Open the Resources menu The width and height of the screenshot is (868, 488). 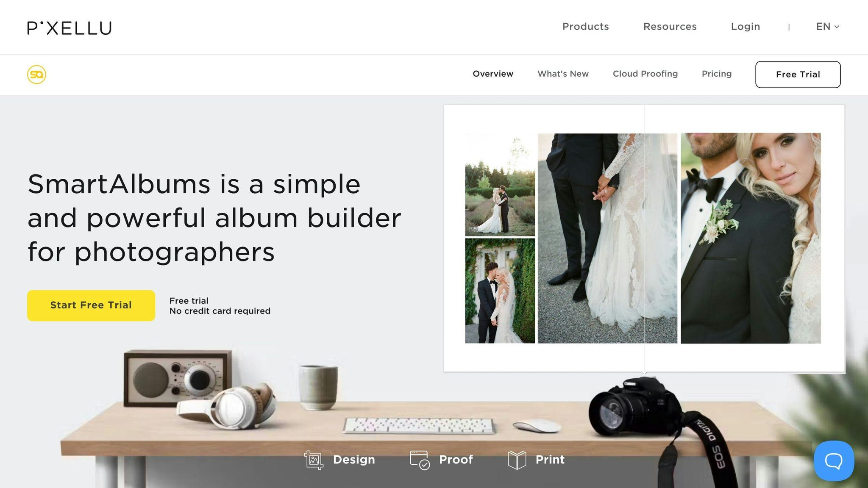(x=670, y=27)
